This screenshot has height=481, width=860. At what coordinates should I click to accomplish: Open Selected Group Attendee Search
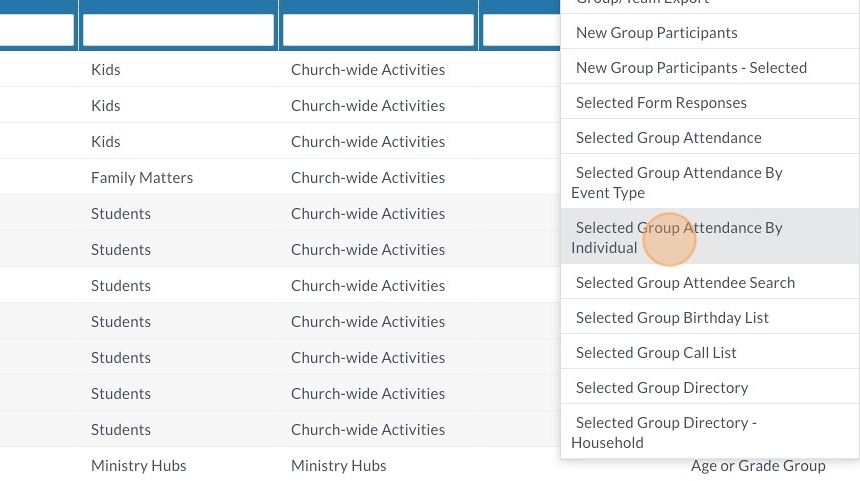[685, 283]
